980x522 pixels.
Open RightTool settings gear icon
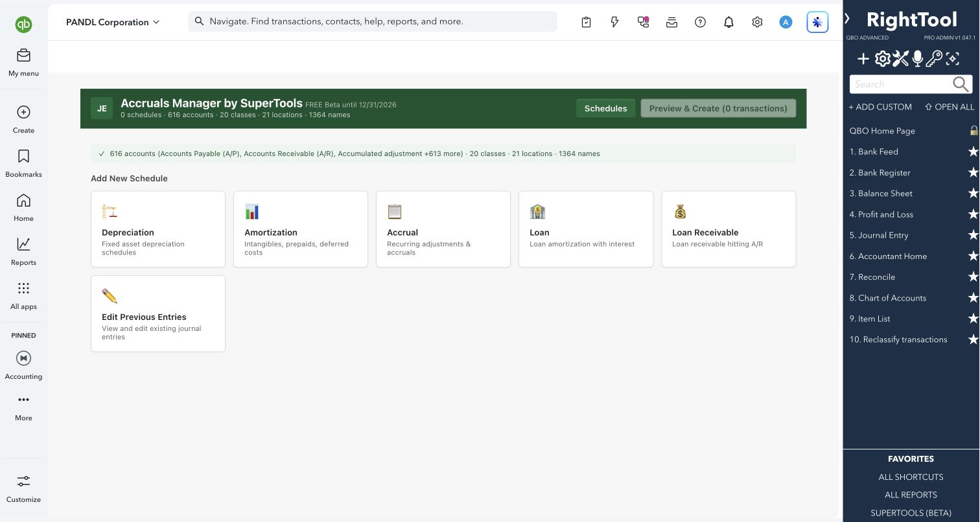[x=882, y=60]
